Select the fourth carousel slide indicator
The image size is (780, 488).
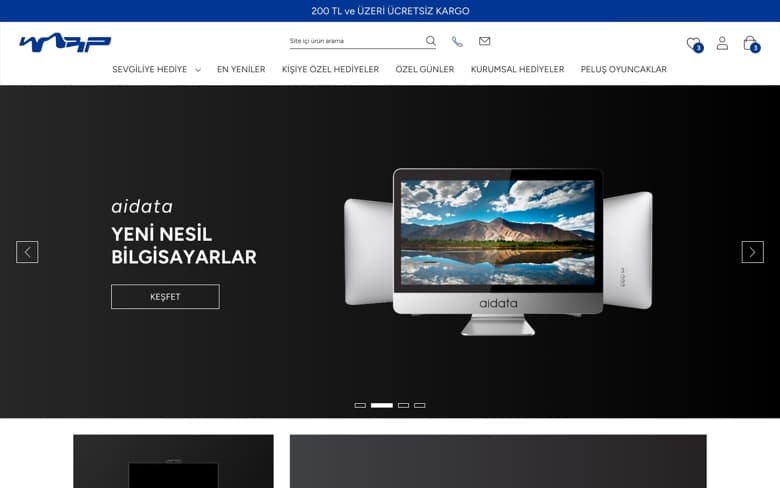420,405
